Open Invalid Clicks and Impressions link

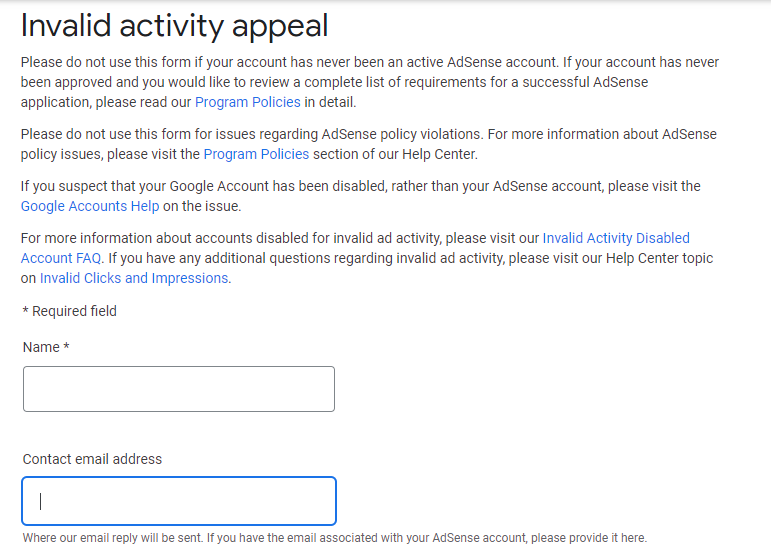point(134,278)
